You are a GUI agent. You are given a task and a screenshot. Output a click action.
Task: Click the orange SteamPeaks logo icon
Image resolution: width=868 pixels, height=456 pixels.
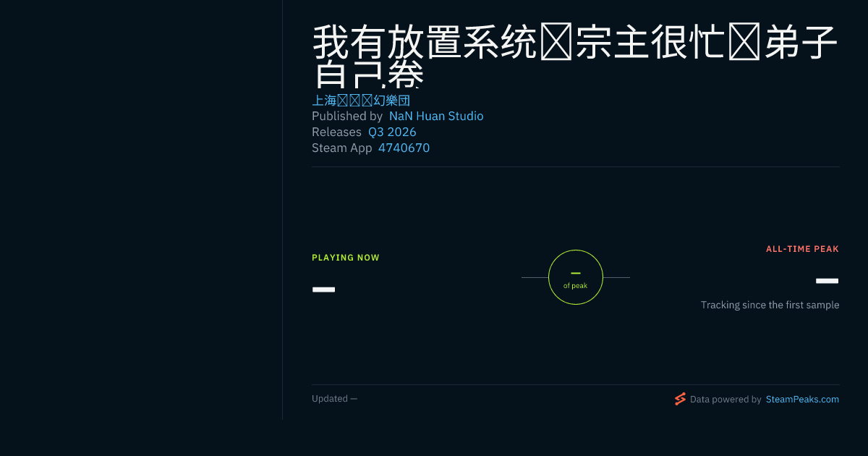pyautogui.click(x=680, y=399)
